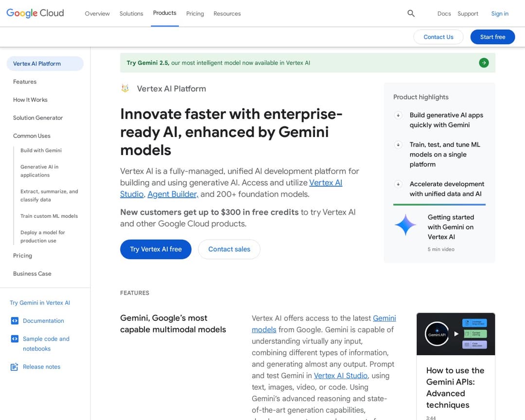Open the Solutions nav item

tap(131, 14)
